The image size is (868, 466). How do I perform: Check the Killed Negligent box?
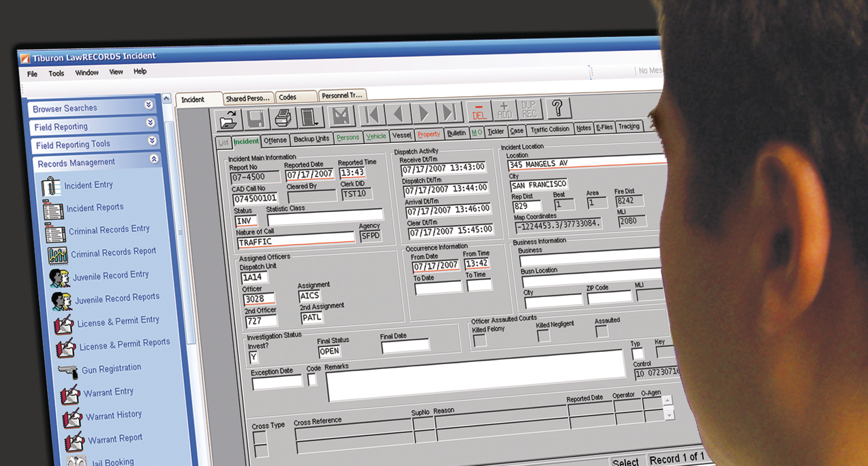(x=543, y=336)
